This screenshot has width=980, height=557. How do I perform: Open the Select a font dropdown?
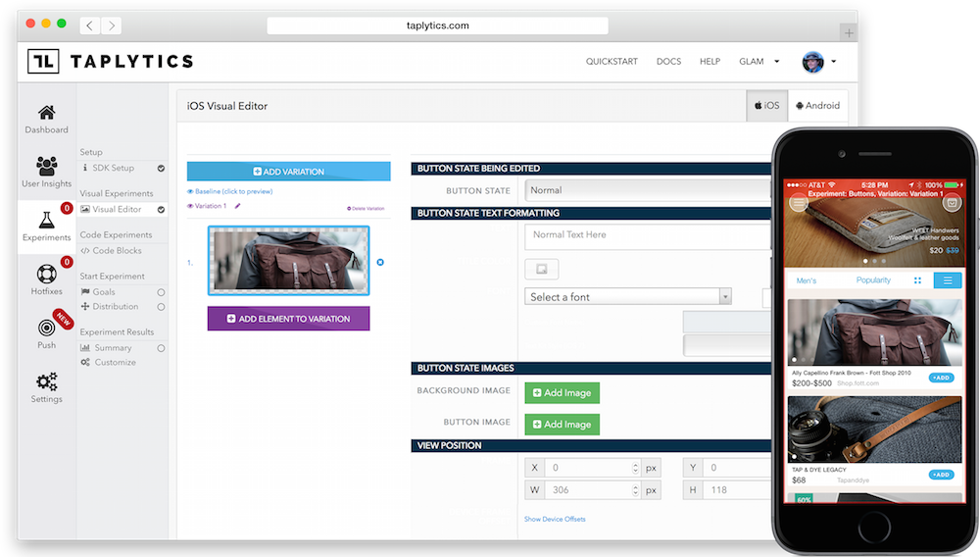point(628,297)
